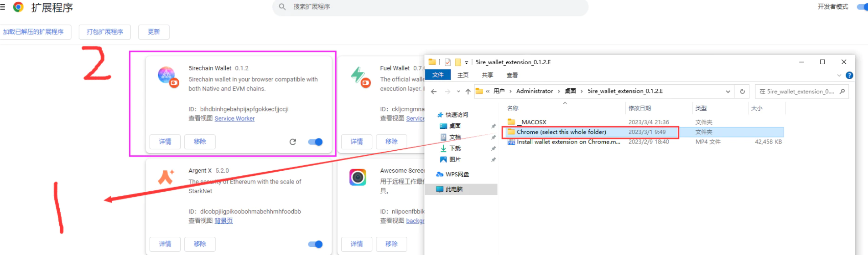
Task: Select 快速访问 in Explorer sidebar
Action: (x=457, y=115)
